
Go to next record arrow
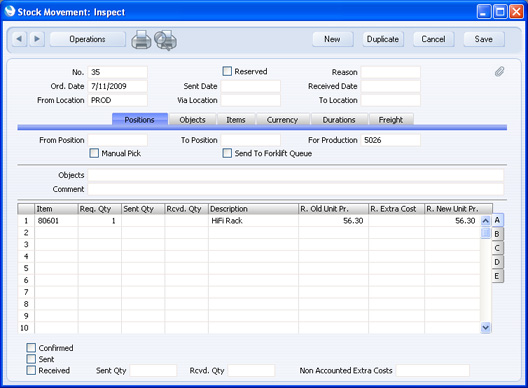click(x=37, y=39)
